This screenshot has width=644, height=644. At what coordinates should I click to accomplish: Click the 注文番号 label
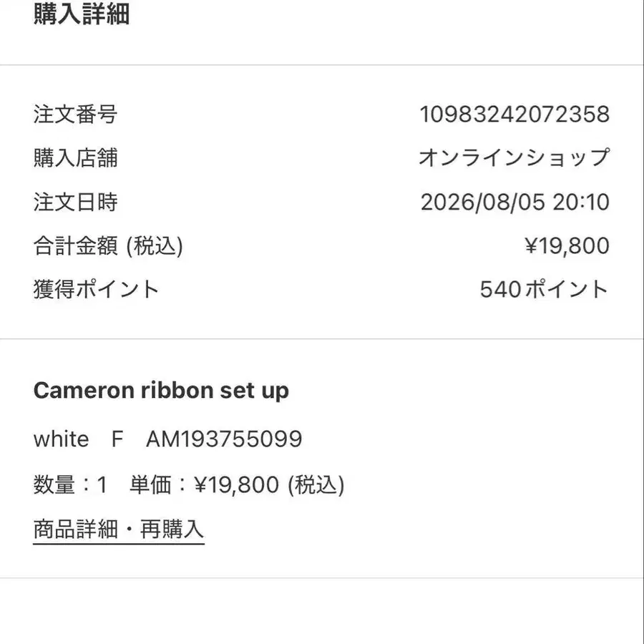(x=76, y=114)
